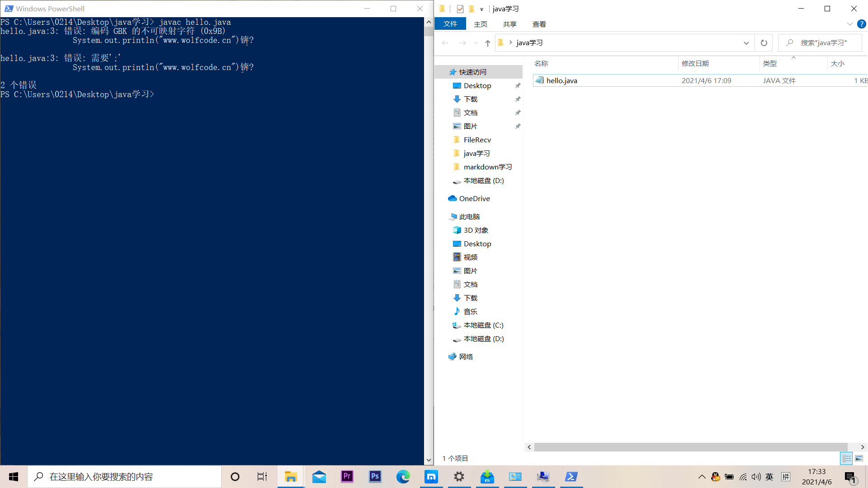
Task: Open Windows Start menu
Action: (x=14, y=477)
